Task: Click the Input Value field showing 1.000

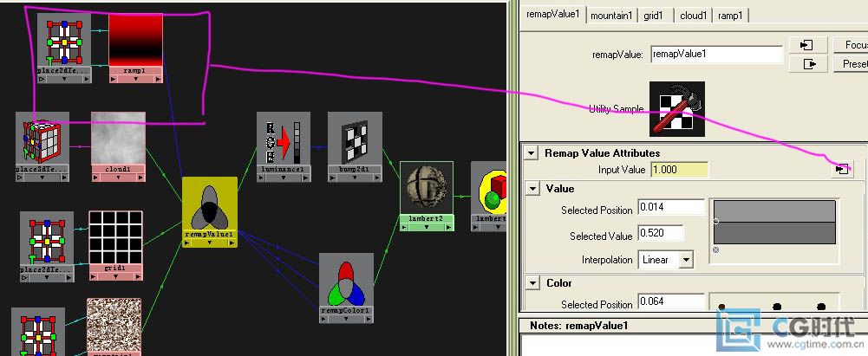Action: coord(679,170)
